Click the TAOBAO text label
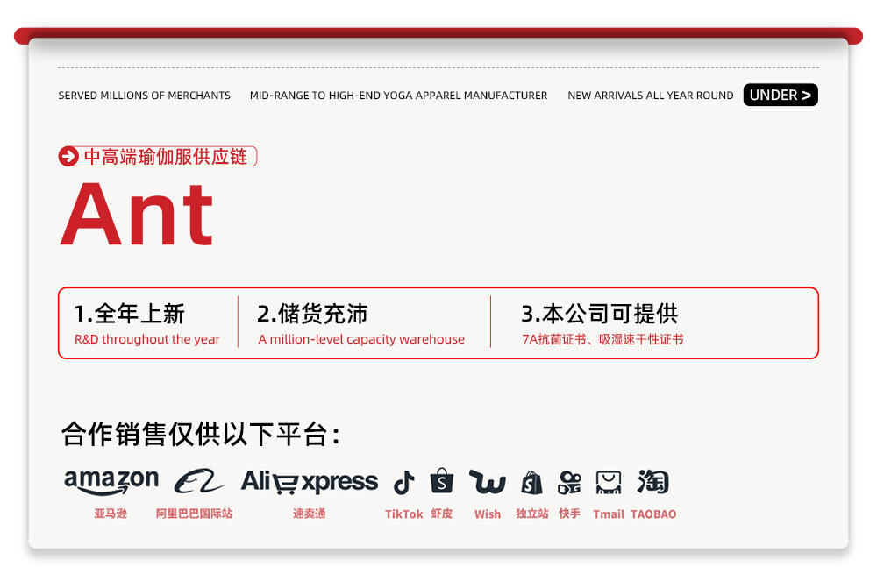 [653, 514]
